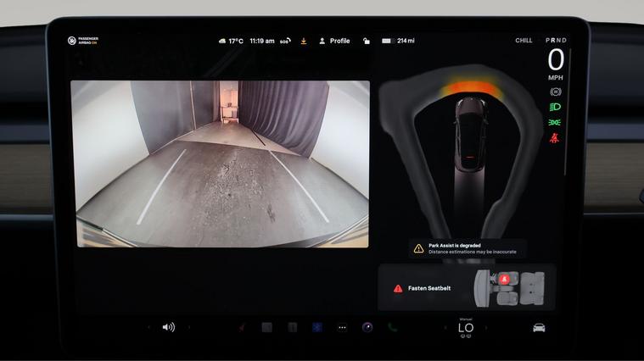
Task: Open the weather 17°C temperature readout
Action: coord(231,41)
